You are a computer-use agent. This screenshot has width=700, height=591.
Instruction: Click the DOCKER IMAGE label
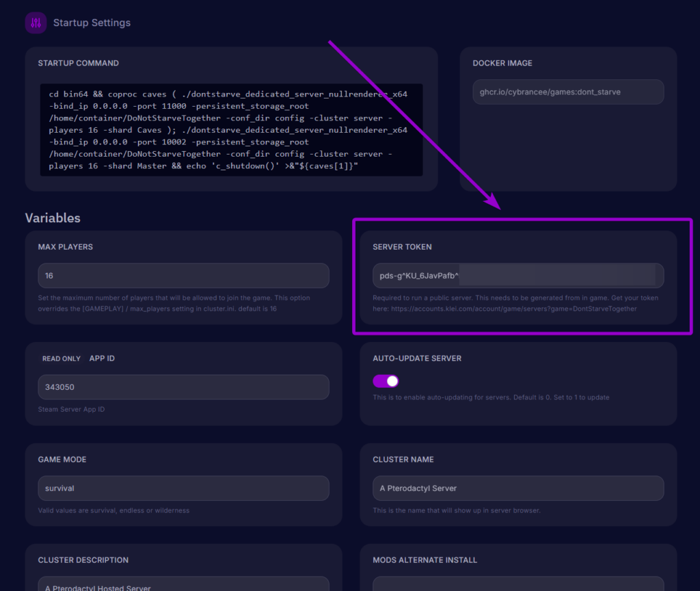[502, 63]
